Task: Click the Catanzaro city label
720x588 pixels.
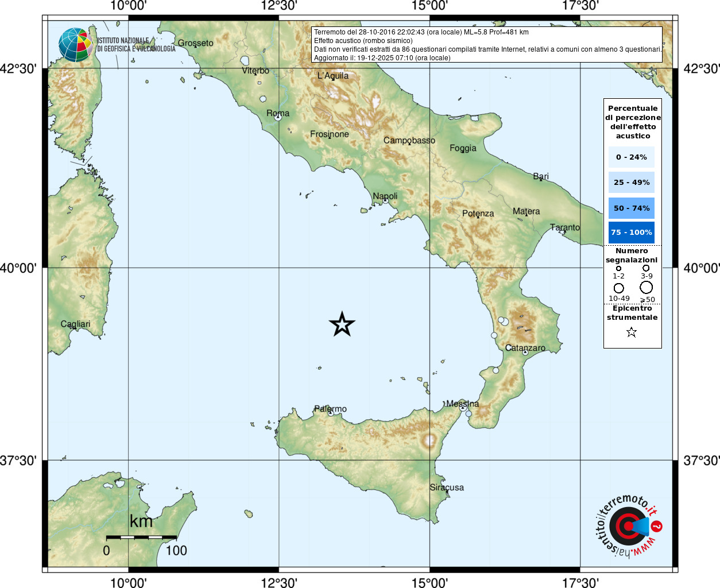Action: tap(525, 348)
